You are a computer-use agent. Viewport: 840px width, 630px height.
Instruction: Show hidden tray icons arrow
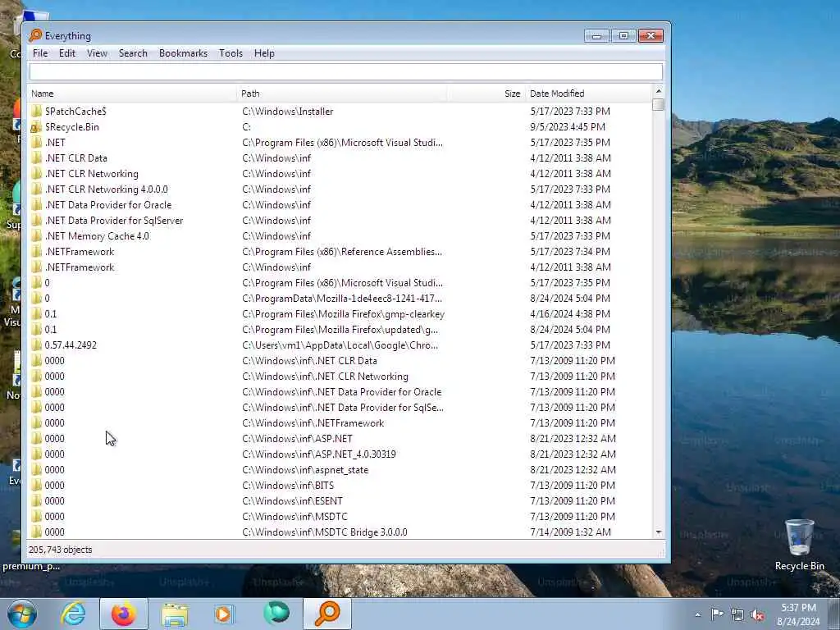[697, 614]
